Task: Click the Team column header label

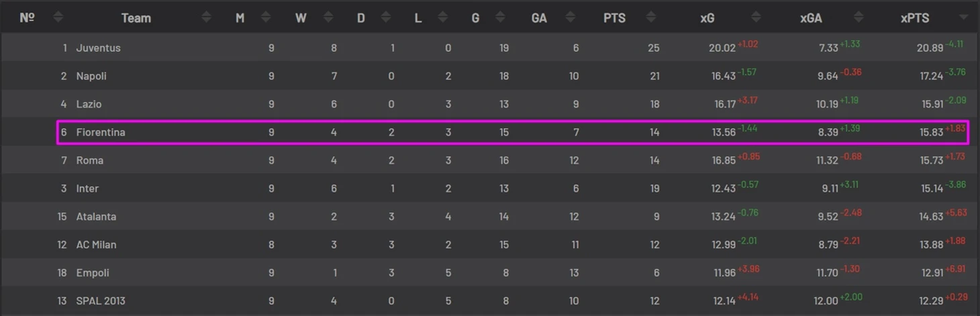Action: [x=136, y=18]
